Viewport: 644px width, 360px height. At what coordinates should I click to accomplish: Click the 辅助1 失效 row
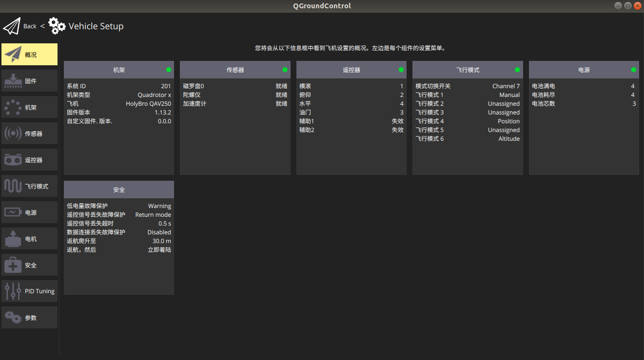tap(351, 121)
